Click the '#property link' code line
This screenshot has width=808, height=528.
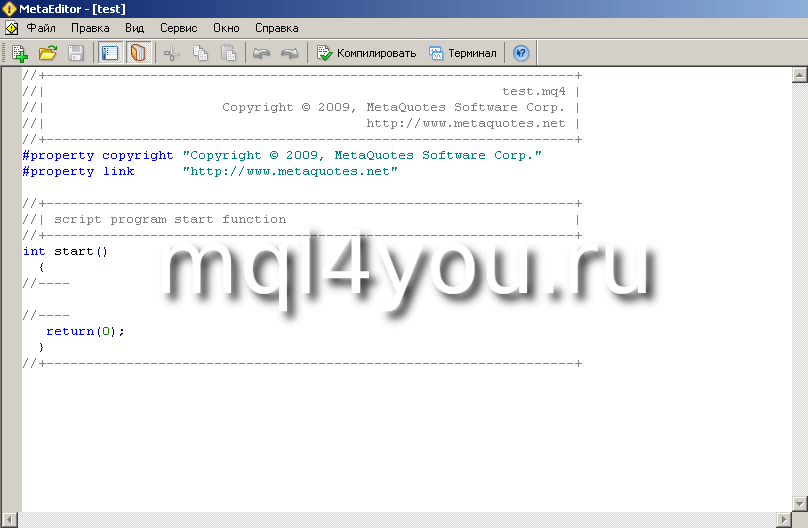click(210, 171)
